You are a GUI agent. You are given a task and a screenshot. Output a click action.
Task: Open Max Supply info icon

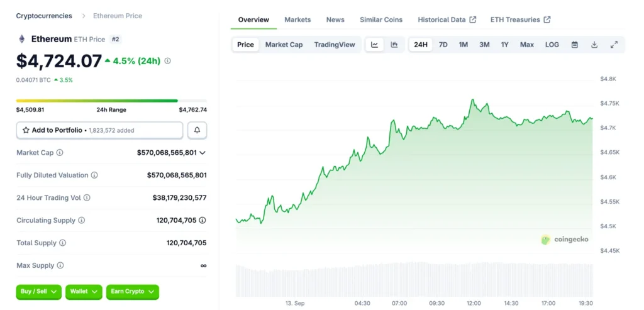point(60,265)
